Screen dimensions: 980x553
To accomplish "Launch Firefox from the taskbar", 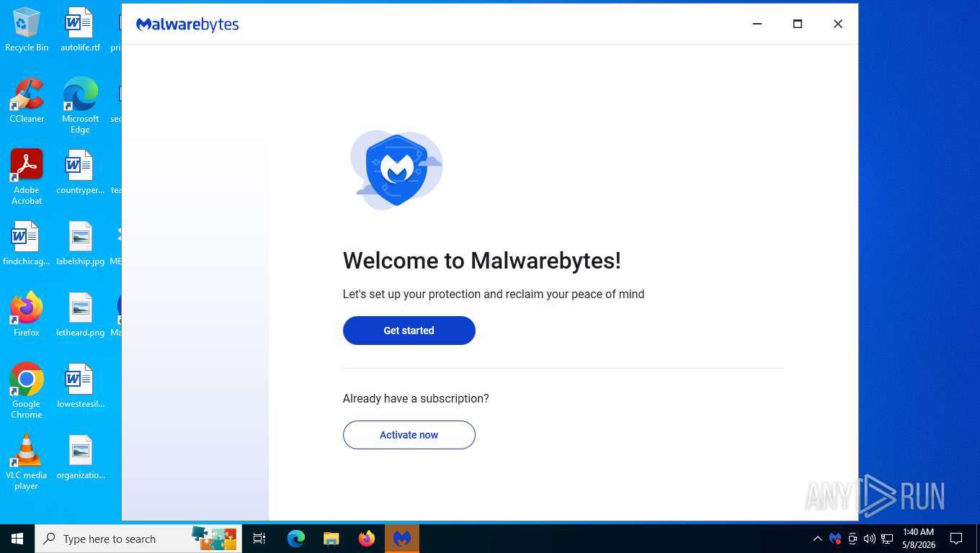I will 367,539.
